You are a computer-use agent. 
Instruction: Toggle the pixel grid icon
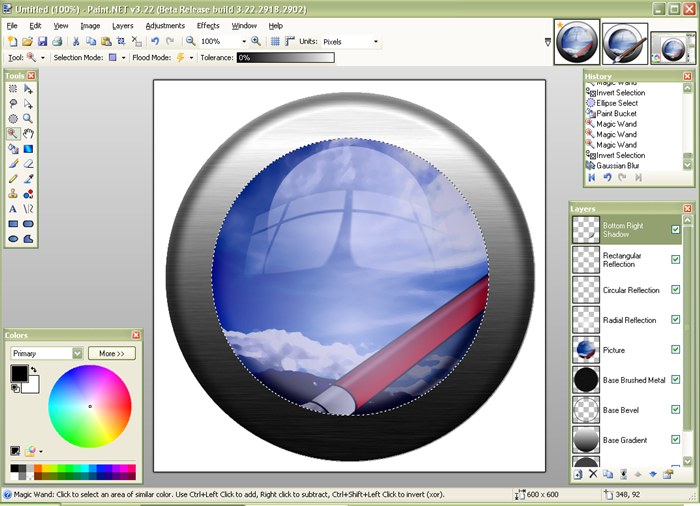click(x=275, y=42)
